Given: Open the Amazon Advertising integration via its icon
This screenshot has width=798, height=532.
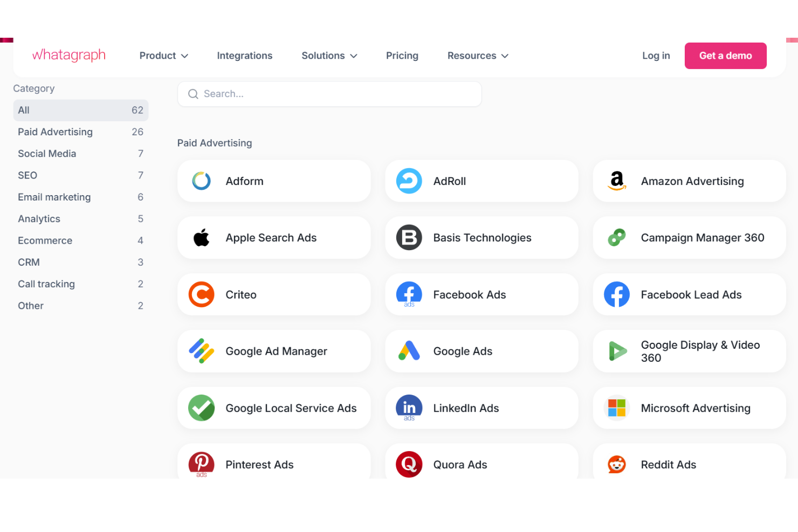Looking at the screenshot, I should [x=616, y=181].
